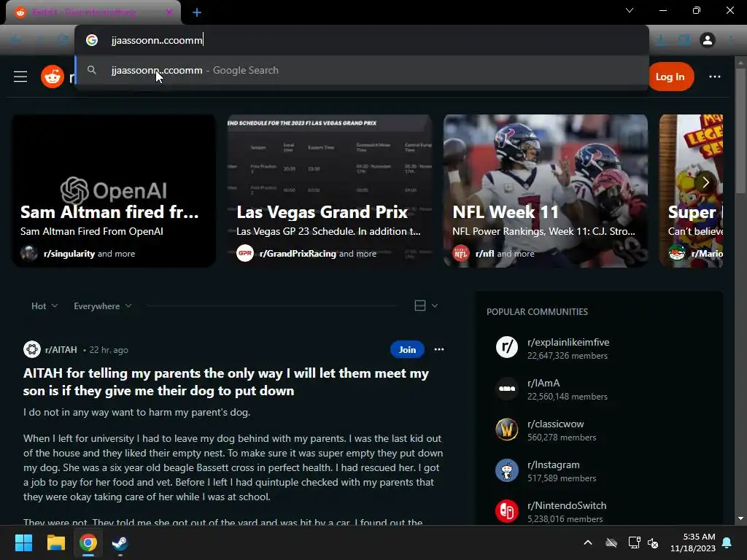
Task: Click the Reddit Snoo logo
Action: (53, 77)
